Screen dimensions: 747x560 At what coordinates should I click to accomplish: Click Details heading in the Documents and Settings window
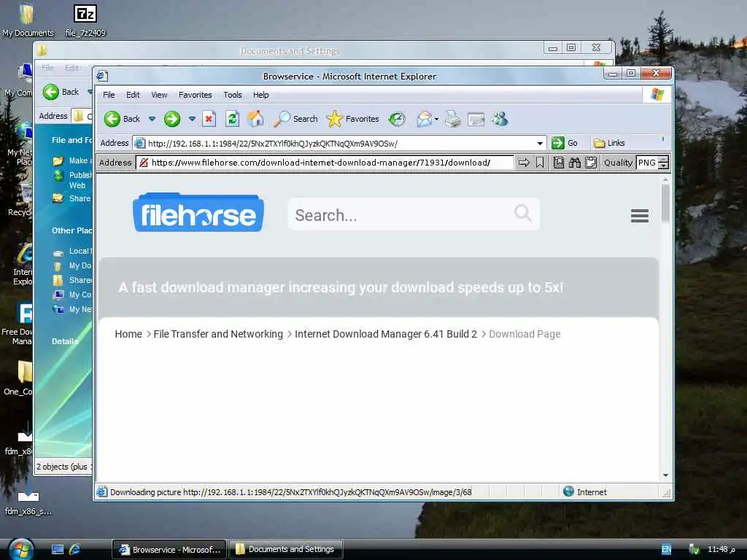coord(65,341)
